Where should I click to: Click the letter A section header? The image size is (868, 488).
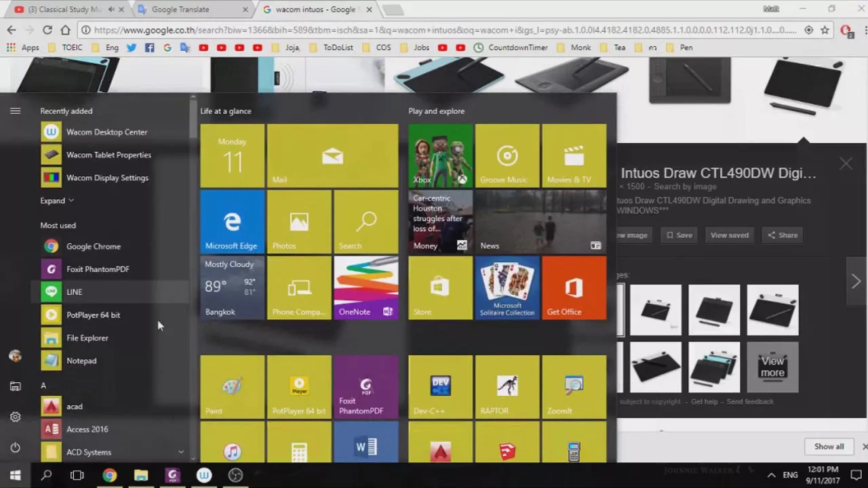pyautogui.click(x=43, y=386)
